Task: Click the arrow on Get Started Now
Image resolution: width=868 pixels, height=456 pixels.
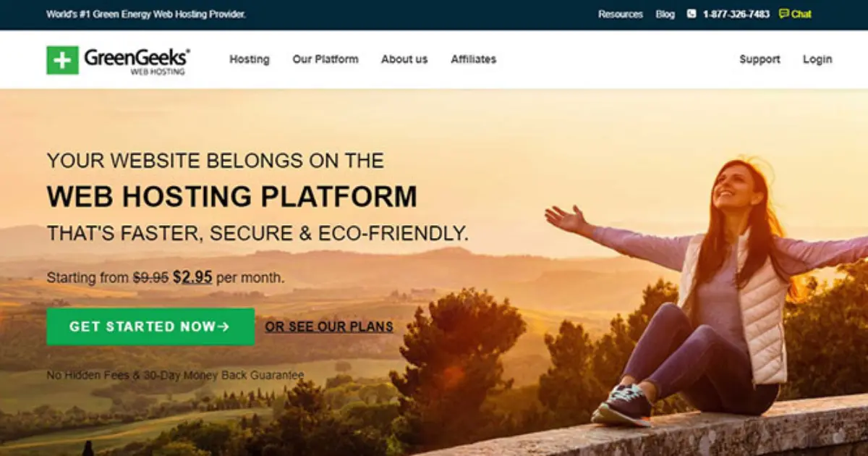Action: [x=224, y=326]
